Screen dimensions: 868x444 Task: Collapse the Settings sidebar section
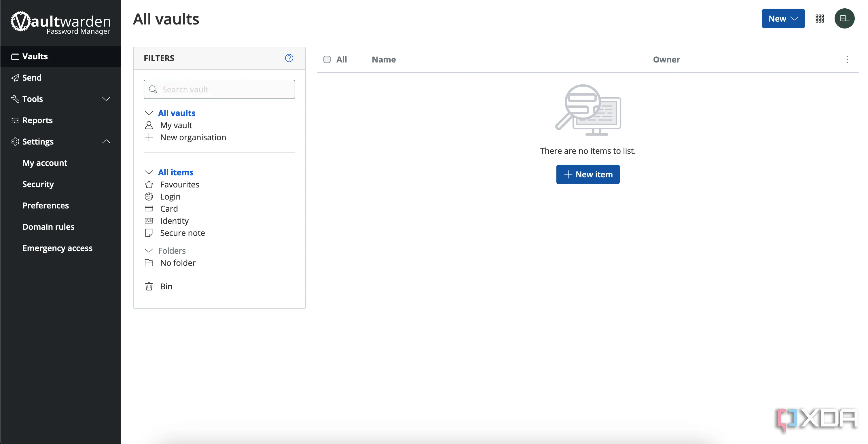(x=106, y=141)
